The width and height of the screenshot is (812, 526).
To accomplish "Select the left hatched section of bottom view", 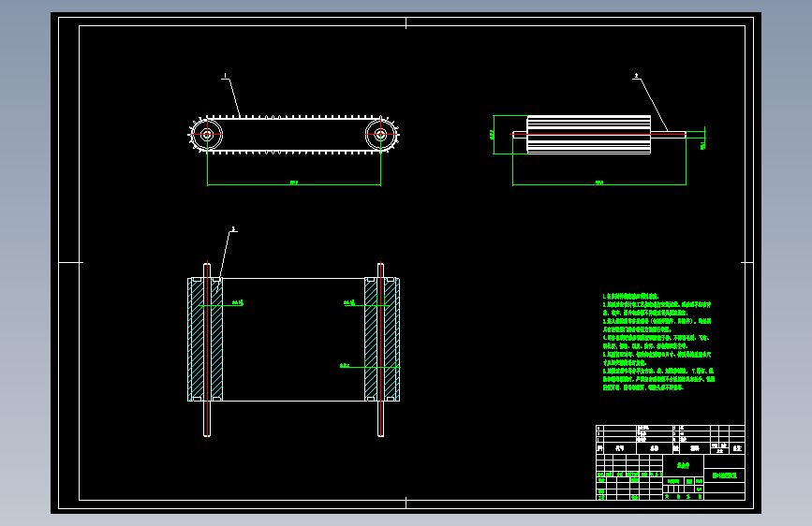I will pyautogui.click(x=206, y=340).
